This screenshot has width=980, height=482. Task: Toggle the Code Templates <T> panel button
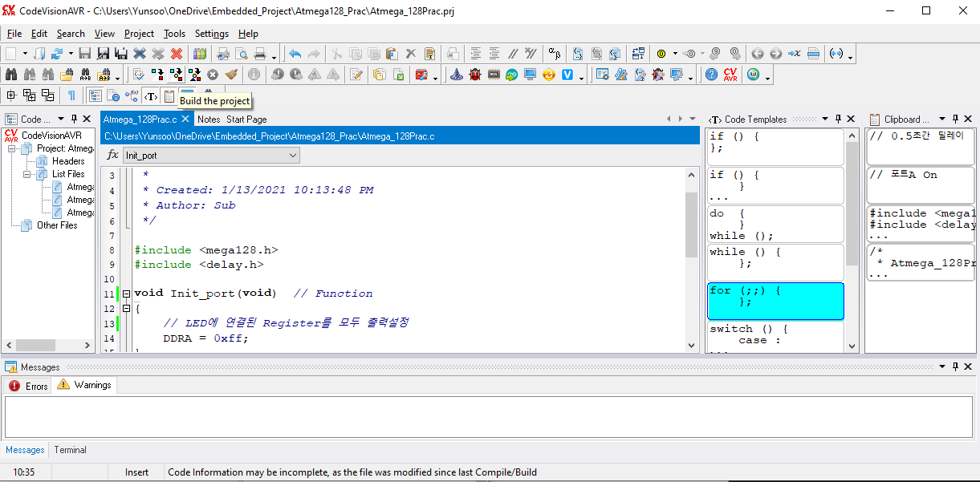coord(150,95)
